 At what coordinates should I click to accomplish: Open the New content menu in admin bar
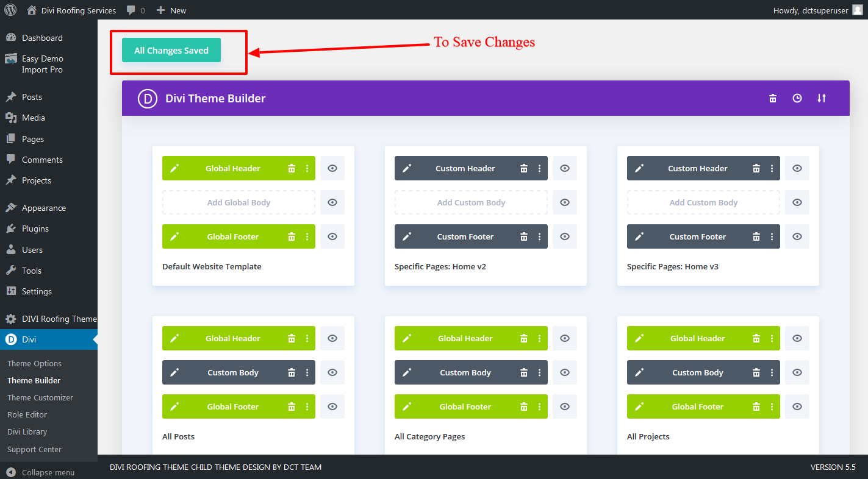171,10
